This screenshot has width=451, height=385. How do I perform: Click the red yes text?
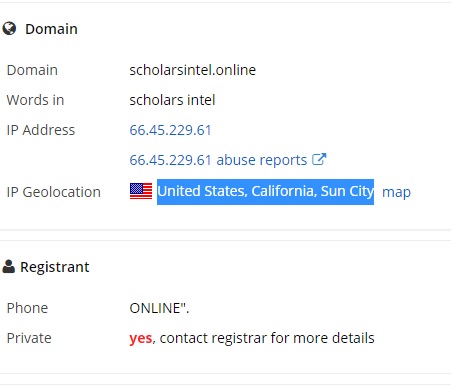[141, 338]
